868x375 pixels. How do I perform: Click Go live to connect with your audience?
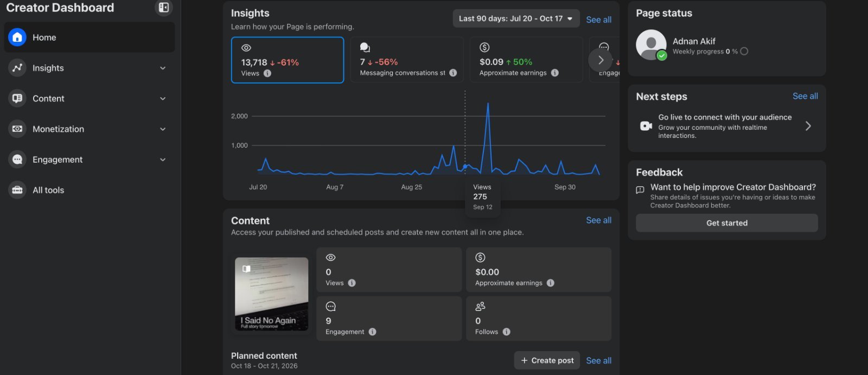coord(725,117)
